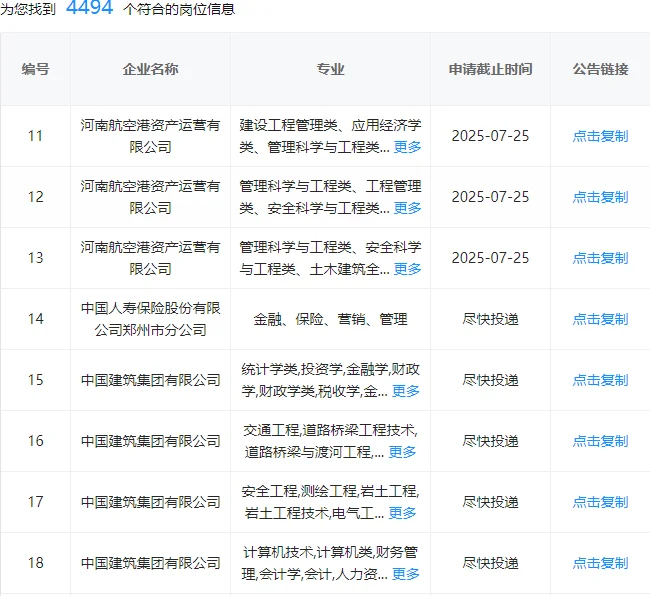Select company name in row 12

tap(150, 197)
